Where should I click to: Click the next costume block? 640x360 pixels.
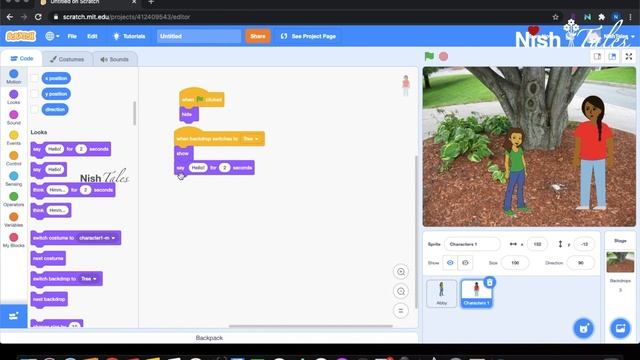(48, 259)
